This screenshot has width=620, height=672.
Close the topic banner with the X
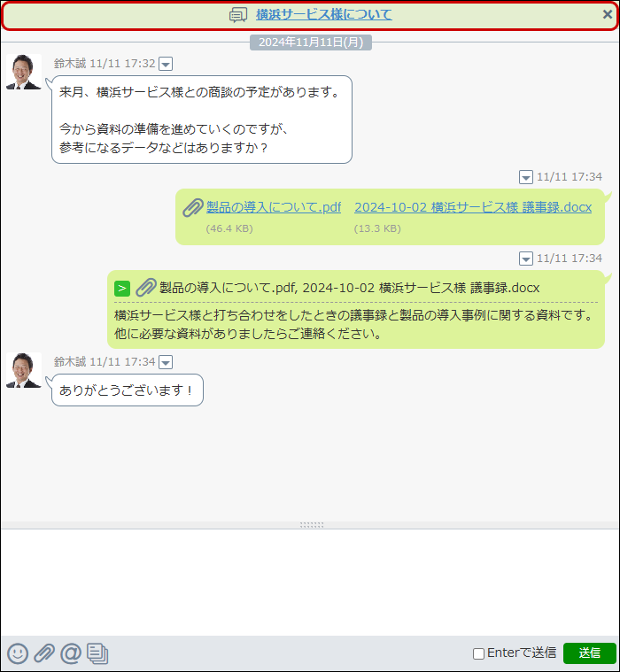[607, 14]
